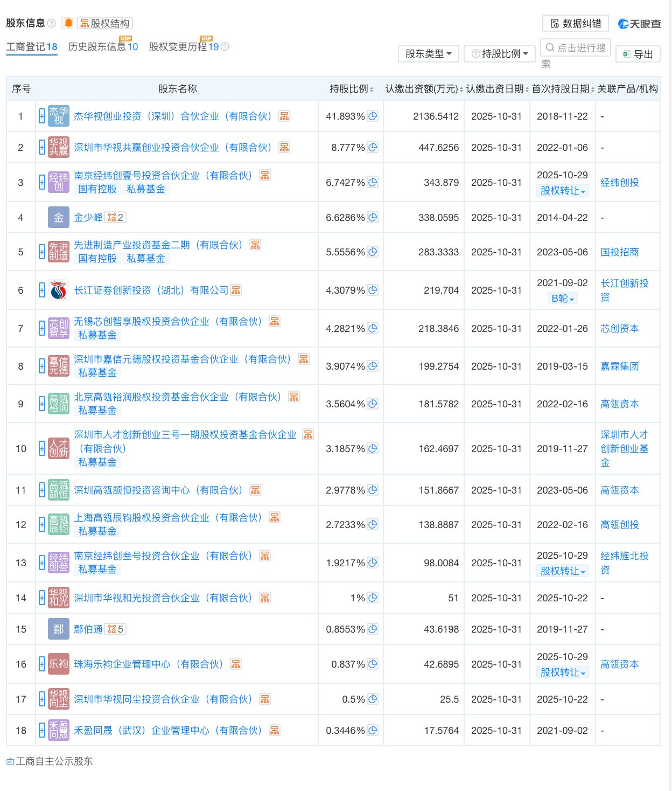Click the 鄢伯通 related companies icon
672x791 pixels.
click(115, 629)
